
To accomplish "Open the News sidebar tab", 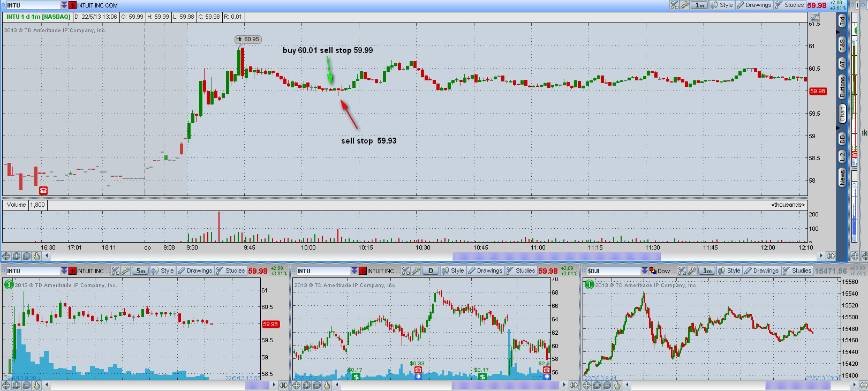I will pyautogui.click(x=842, y=177).
